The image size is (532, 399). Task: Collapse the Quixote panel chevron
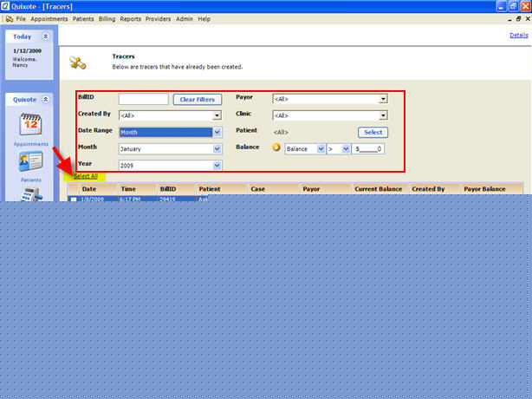pyautogui.click(x=45, y=99)
